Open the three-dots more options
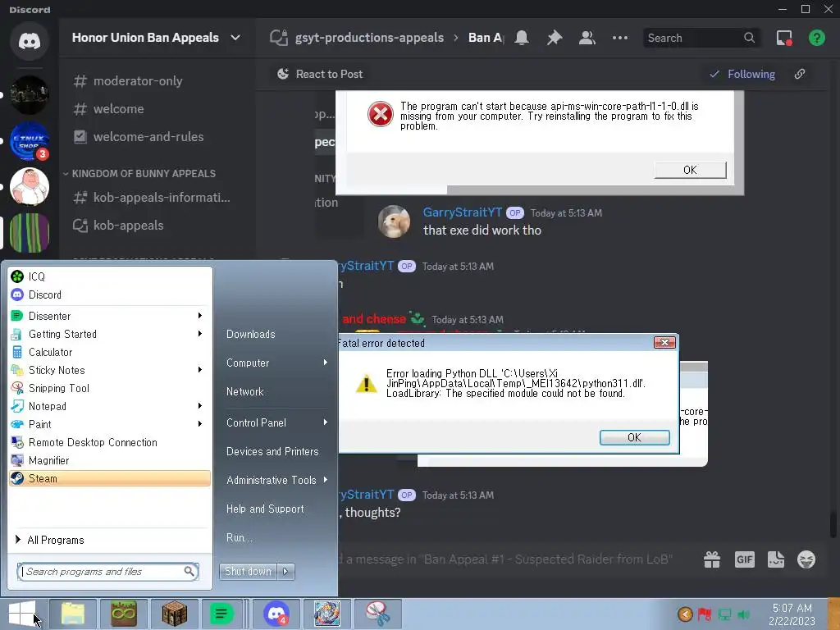Viewport: 840px width, 630px height. [620, 38]
